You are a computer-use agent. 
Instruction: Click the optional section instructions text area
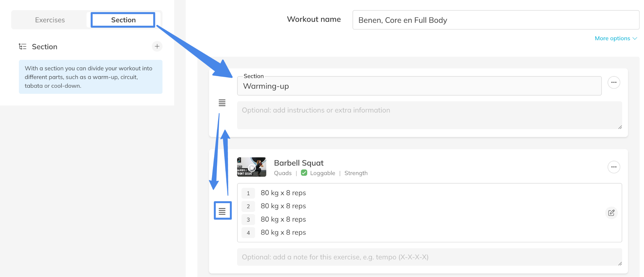(x=429, y=115)
